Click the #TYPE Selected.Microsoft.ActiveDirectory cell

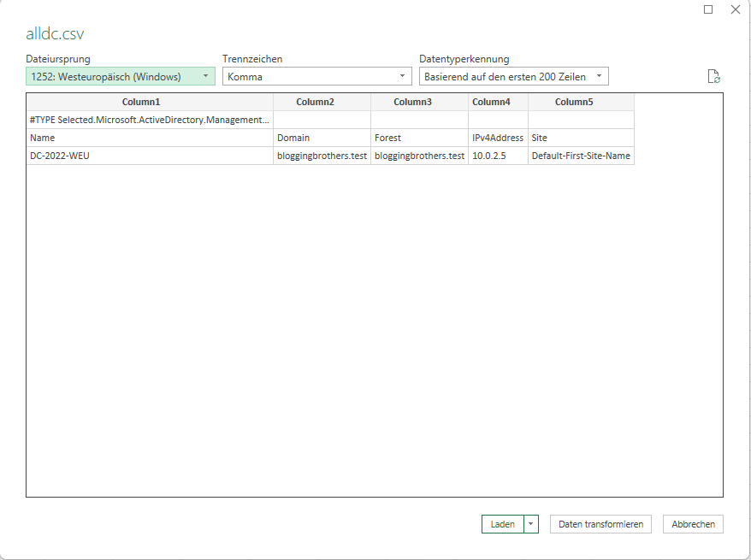point(150,120)
